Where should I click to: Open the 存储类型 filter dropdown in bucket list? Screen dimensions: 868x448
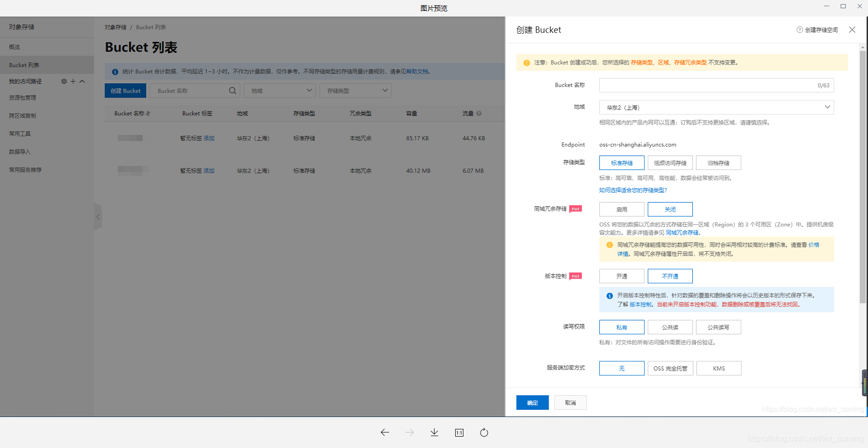coord(355,90)
